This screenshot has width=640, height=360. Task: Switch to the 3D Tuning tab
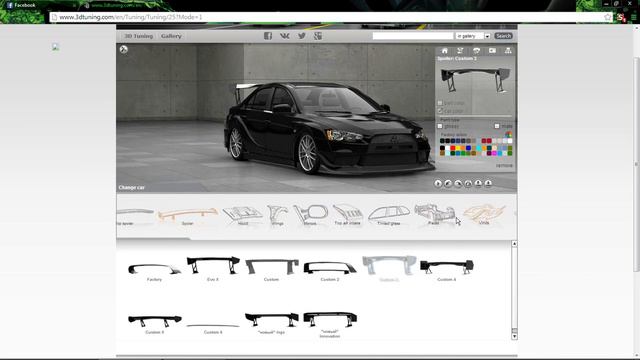[x=138, y=36]
